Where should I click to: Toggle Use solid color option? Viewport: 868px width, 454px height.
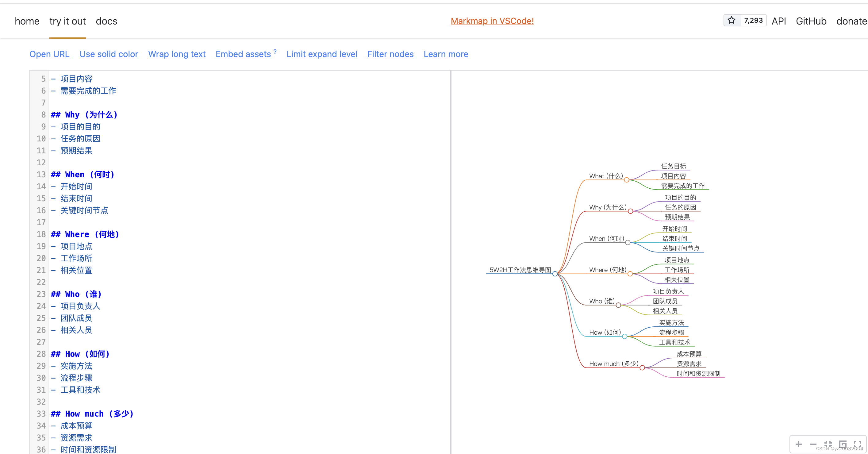109,54
